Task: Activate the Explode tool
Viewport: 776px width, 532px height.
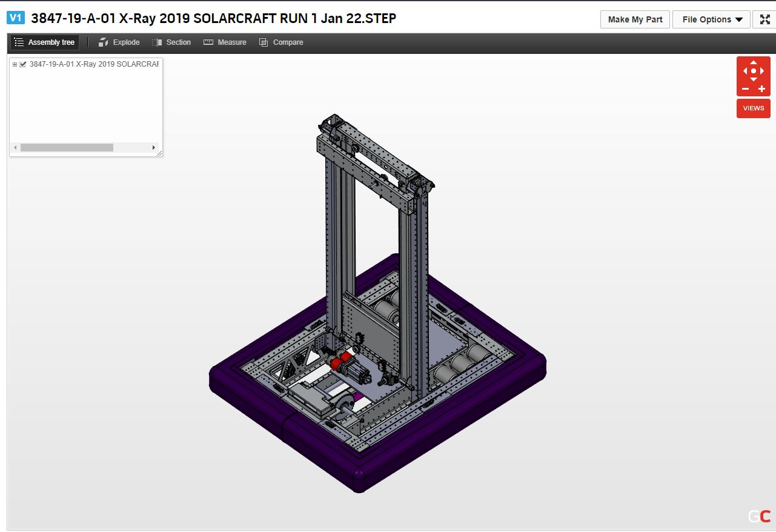Action: [119, 42]
